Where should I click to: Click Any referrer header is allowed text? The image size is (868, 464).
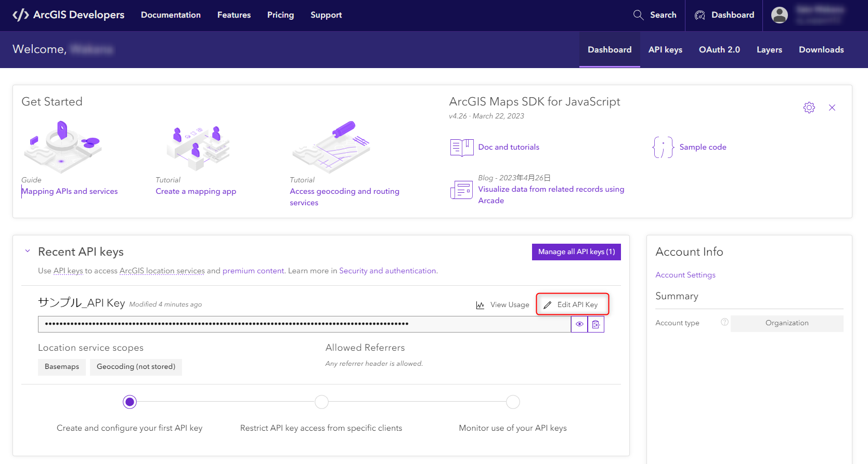pyautogui.click(x=374, y=364)
